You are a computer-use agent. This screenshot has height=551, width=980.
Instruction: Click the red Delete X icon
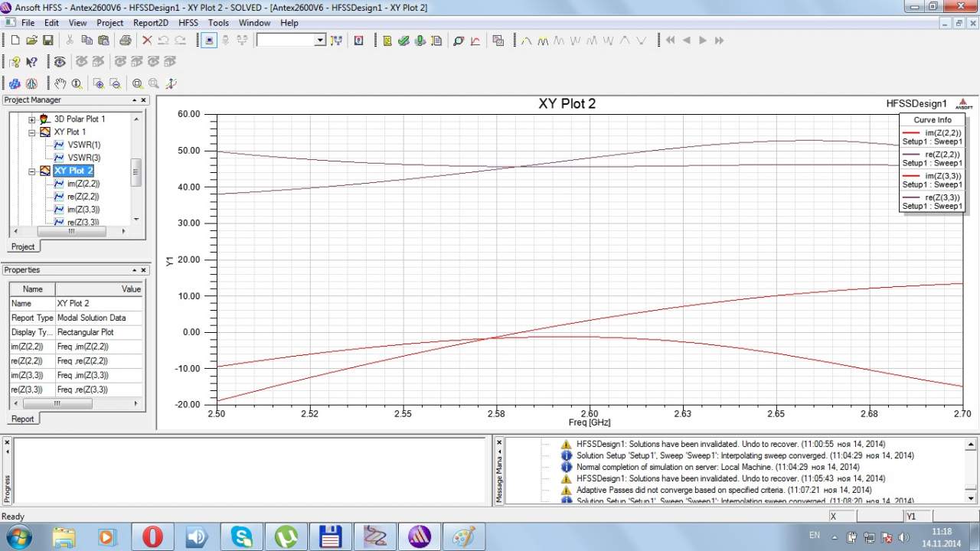point(147,41)
